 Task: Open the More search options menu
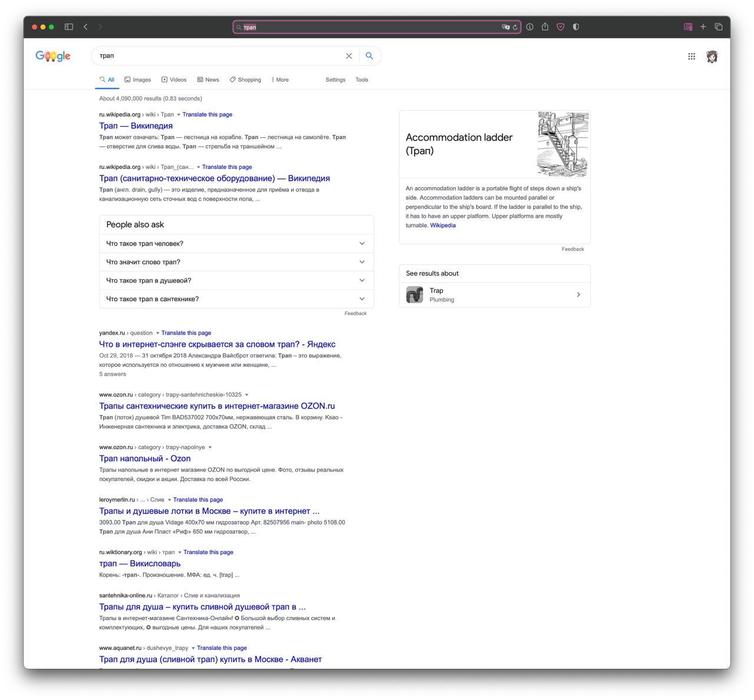click(280, 79)
